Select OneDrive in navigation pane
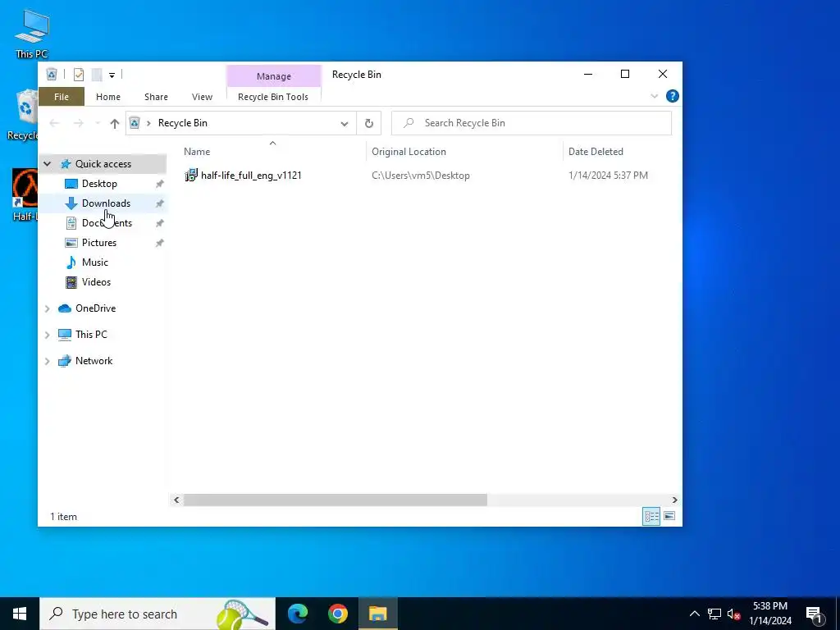The width and height of the screenshot is (840, 630). [x=95, y=308]
